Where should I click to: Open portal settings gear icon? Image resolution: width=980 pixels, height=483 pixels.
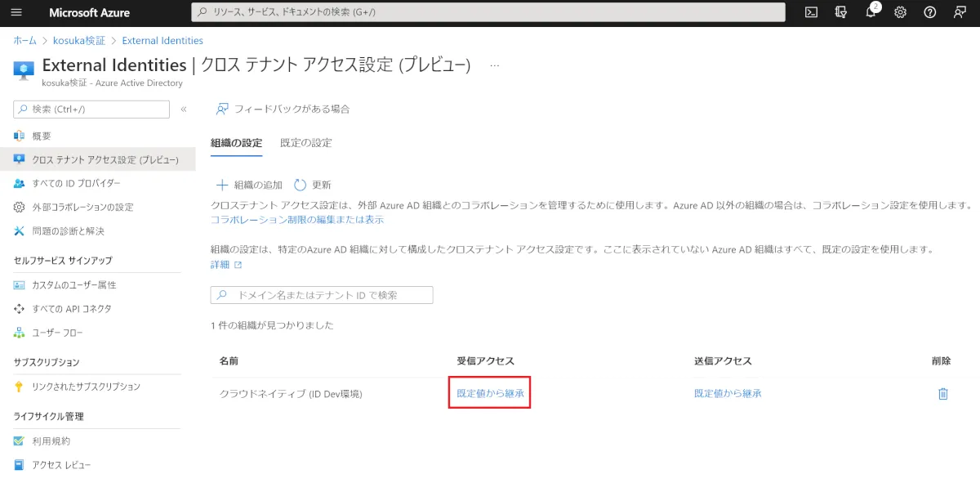click(900, 12)
